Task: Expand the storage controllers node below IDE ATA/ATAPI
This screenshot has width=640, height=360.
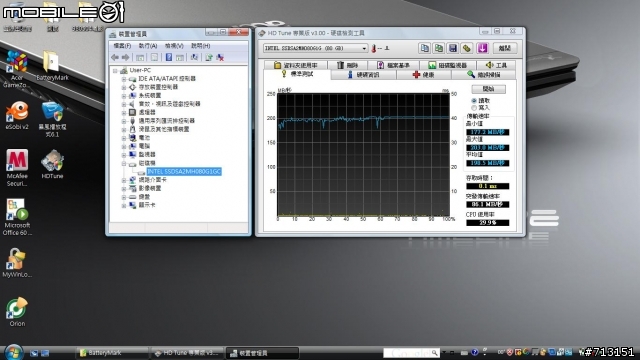Action: click(x=124, y=87)
